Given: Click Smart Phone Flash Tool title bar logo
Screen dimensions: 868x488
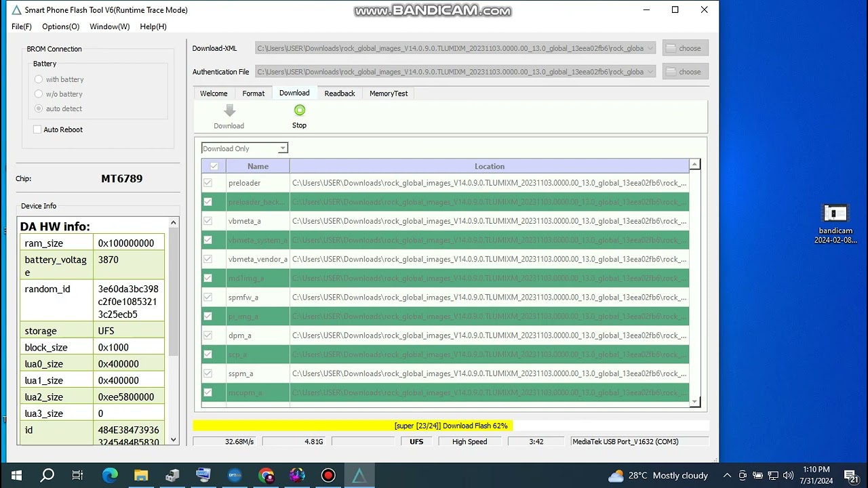Looking at the screenshot, I should [x=16, y=10].
